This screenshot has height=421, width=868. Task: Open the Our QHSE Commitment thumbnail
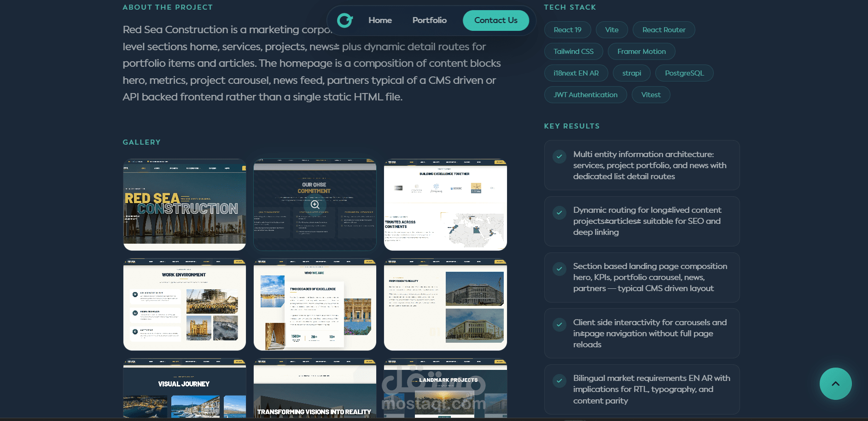pos(315,205)
